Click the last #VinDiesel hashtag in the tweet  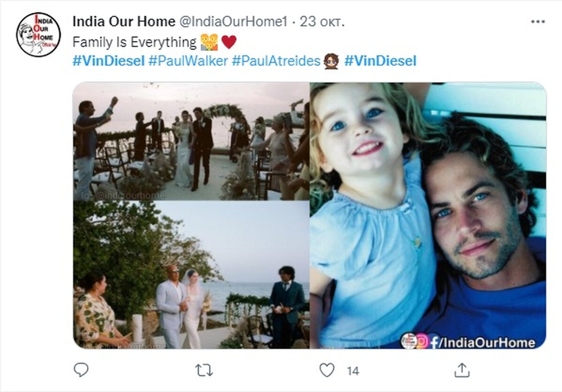click(380, 60)
